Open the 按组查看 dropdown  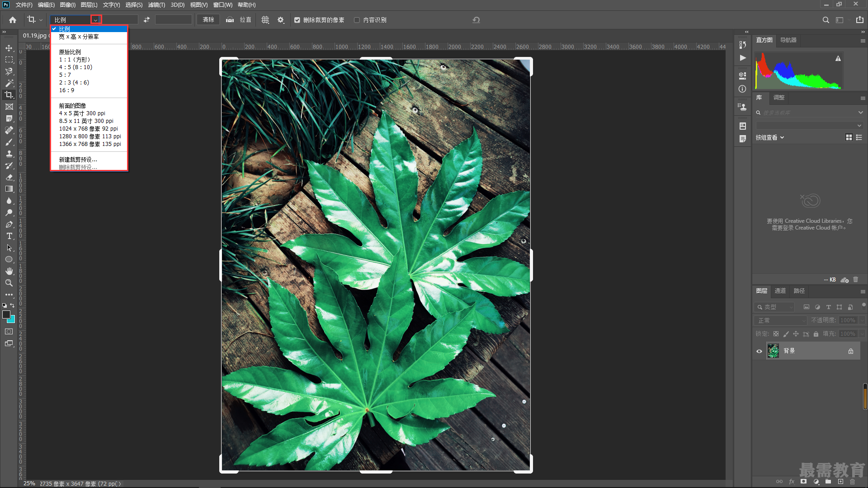point(770,137)
